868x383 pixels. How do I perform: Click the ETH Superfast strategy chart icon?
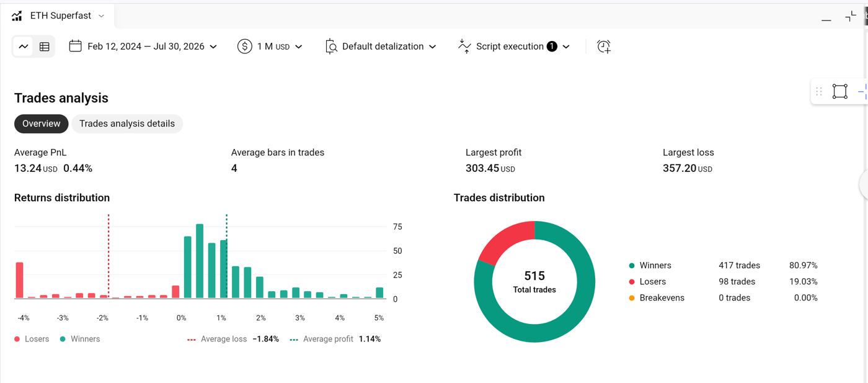(x=17, y=16)
